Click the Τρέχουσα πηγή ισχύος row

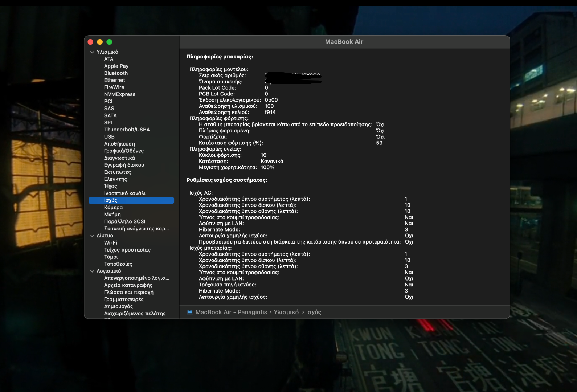click(x=306, y=285)
